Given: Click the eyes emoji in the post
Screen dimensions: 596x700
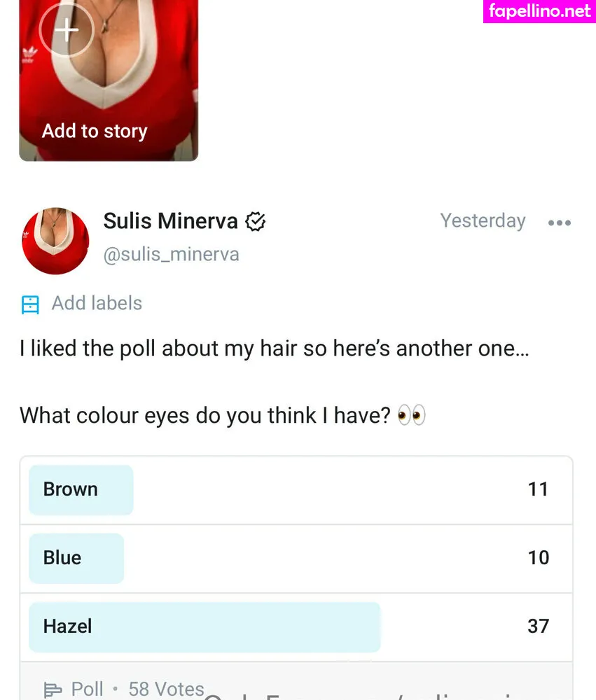Looking at the screenshot, I should (411, 416).
